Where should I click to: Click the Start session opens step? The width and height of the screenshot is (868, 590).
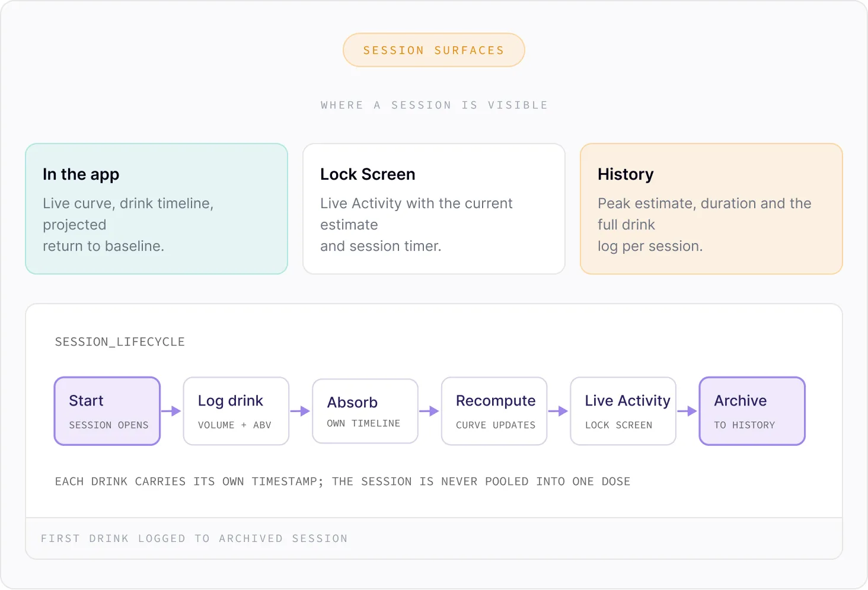[107, 411]
